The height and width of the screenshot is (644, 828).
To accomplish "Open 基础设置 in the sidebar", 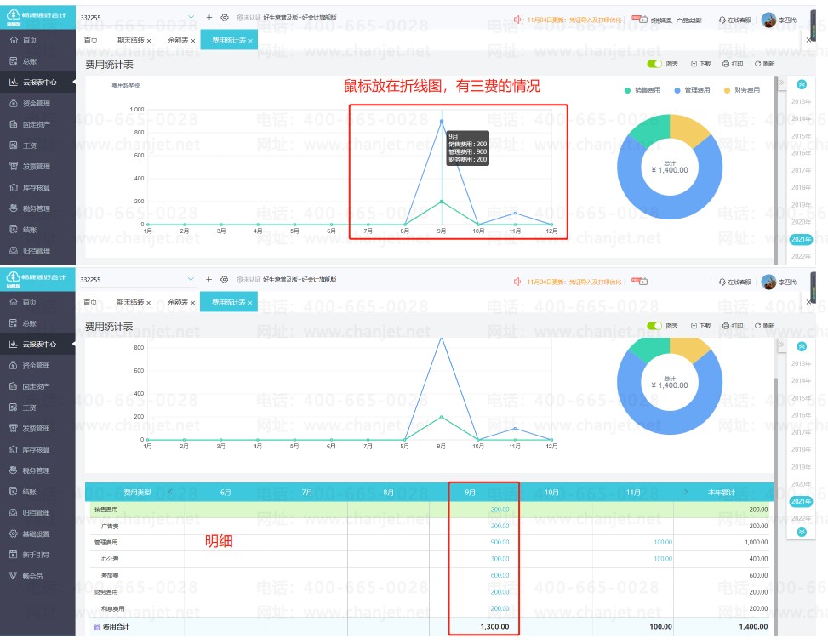I will click(x=31, y=533).
